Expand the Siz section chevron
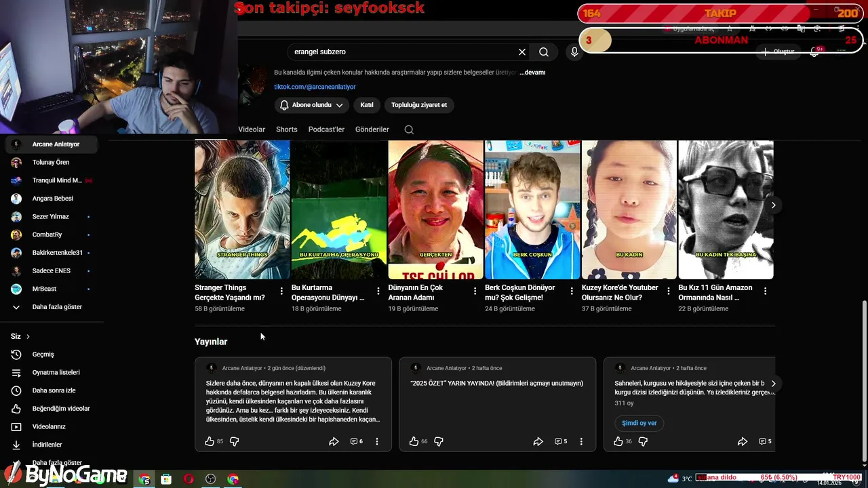This screenshot has height=488, width=868. 28,336
